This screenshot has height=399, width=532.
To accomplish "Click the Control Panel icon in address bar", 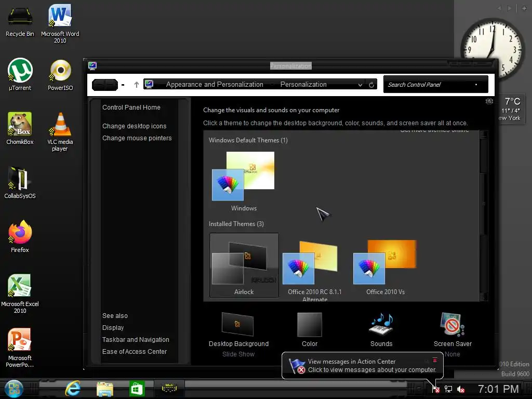I will click(149, 84).
